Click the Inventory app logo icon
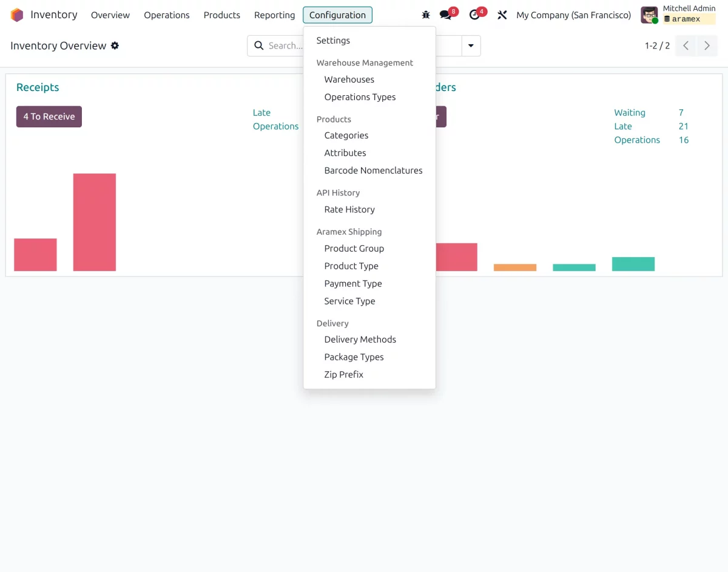Image resolution: width=728 pixels, height=572 pixels. pyautogui.click(x=17, y=15)
